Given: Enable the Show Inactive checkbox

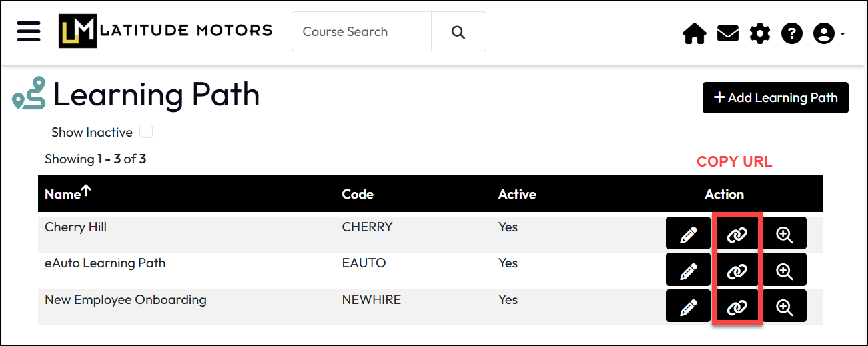Looking at the screenshot, I should pos(146,132).
